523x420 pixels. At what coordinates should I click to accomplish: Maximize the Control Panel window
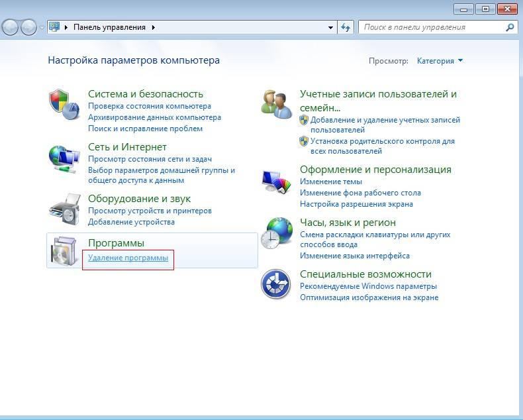click(485, 9)
